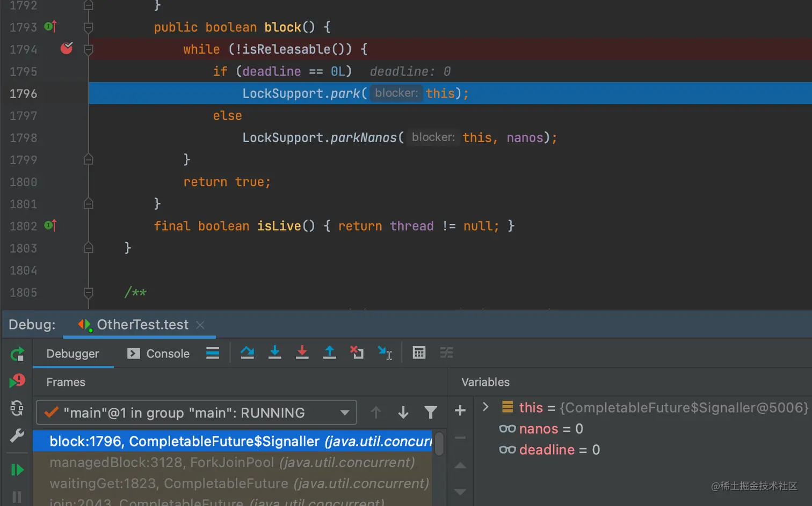Click isReleasable() in while condition
Image resolution: width=812 pixels, height=506 pixels.
click(x=294, y=49)
